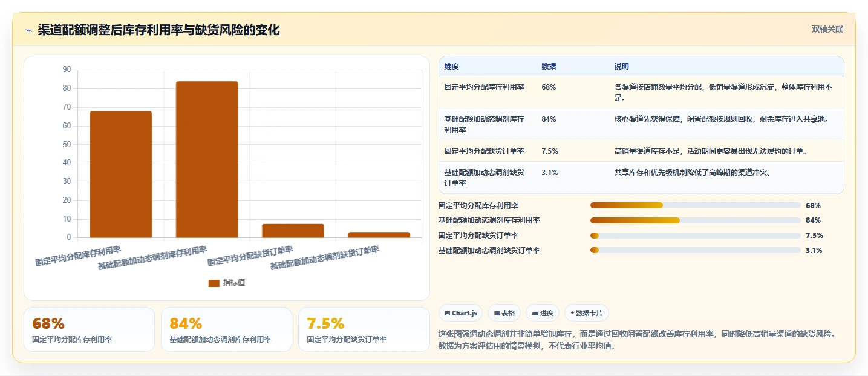Click the title icon before 渠道配额调整后
Screen dimensions: 868x376
click(28, 31)
